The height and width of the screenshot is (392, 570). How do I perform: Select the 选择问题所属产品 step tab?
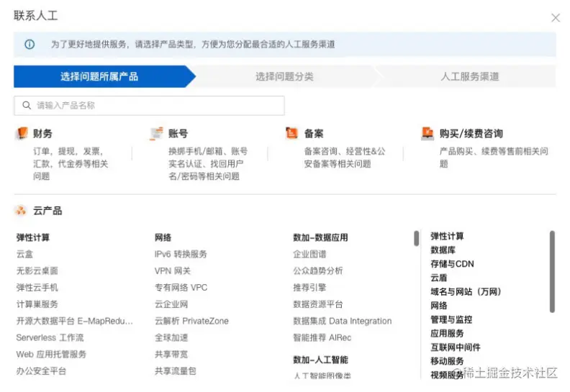point(104,76)
